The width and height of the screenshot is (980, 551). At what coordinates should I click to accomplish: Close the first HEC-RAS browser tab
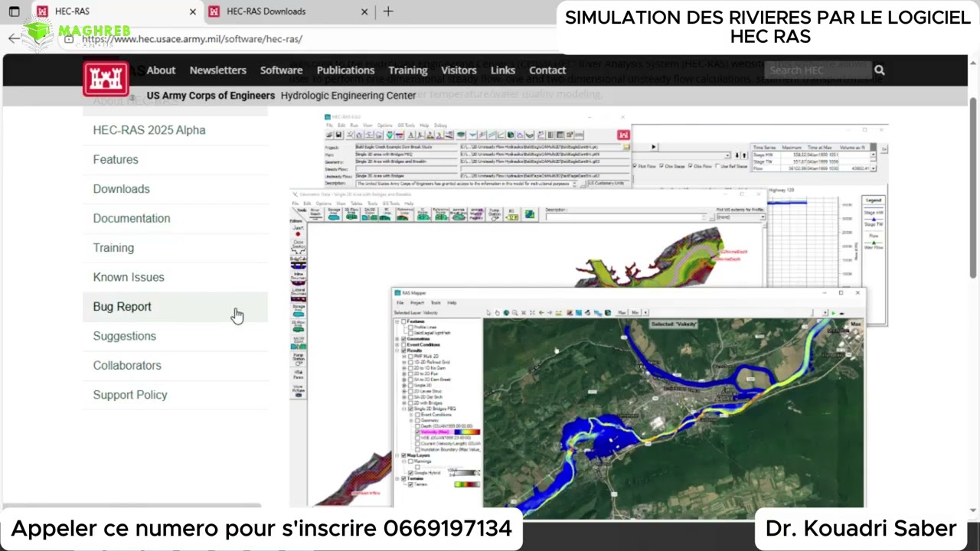192,11
